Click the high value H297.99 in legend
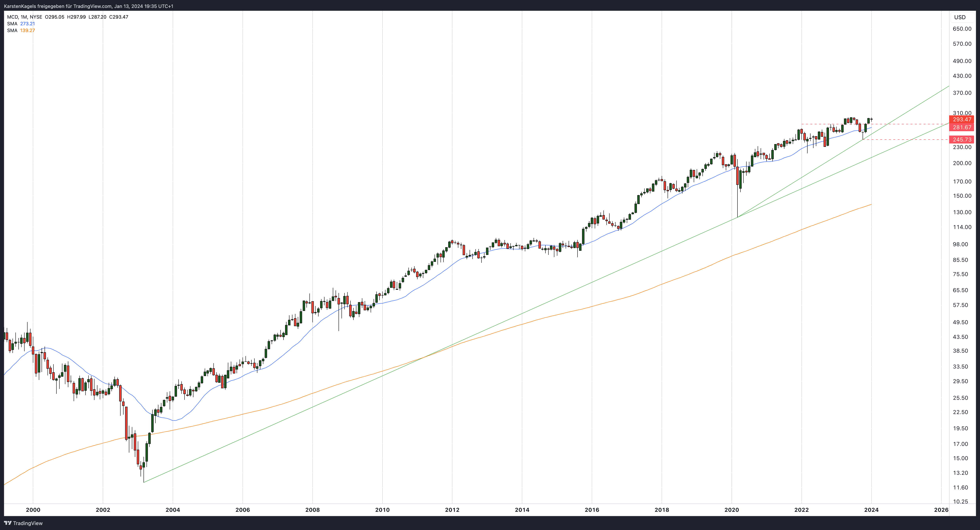The height and width of the screenshot is (530, 980). 76,17
